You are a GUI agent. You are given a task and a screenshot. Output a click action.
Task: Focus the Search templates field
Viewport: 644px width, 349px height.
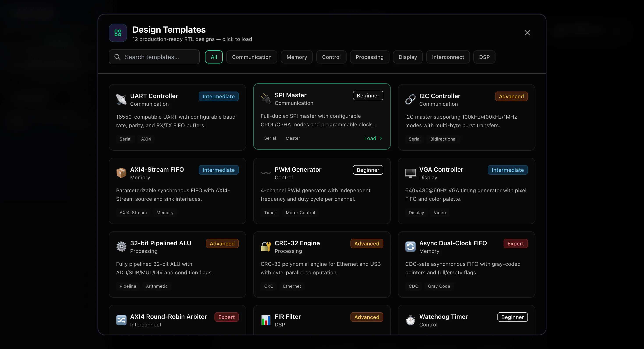pyautogui.click(x=154, y=57)
